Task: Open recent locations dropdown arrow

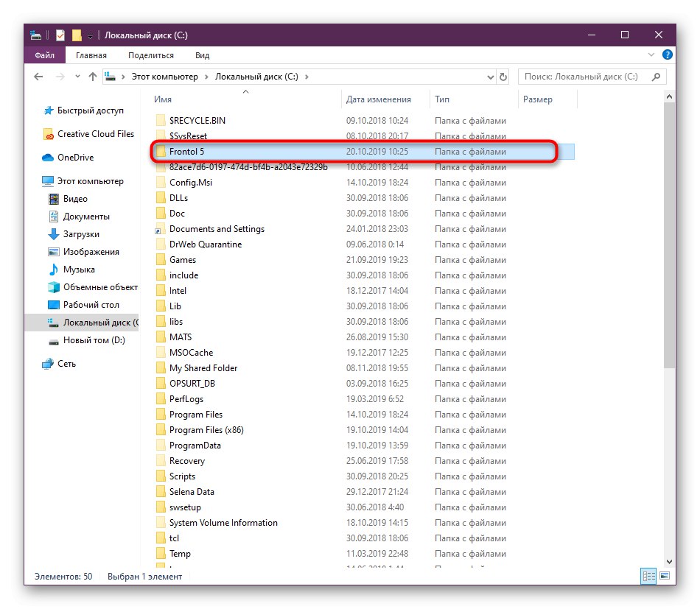Action: pyautogui.click(x=77, y=77)
